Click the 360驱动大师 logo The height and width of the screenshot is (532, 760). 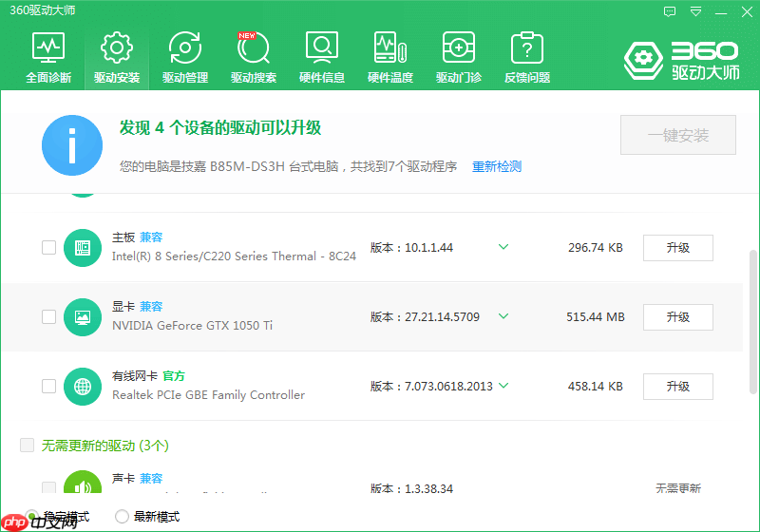pos(682,60)
